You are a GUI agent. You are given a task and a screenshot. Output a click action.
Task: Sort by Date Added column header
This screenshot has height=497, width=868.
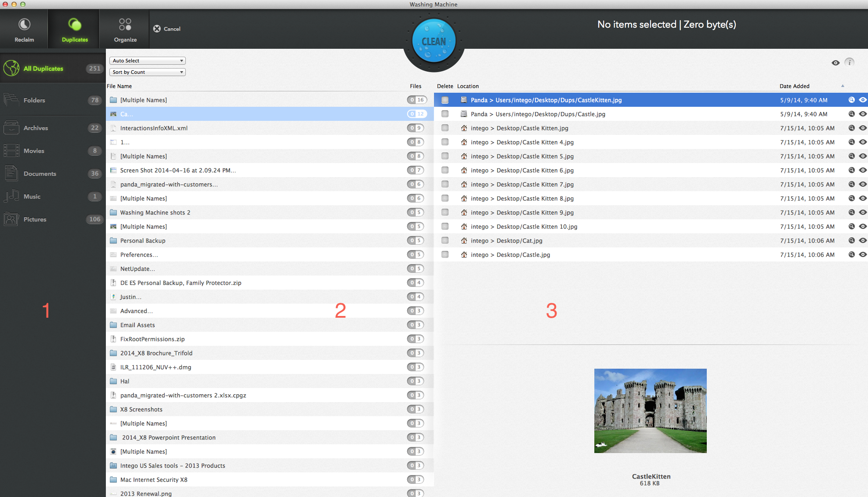click(x=794, y=86)
